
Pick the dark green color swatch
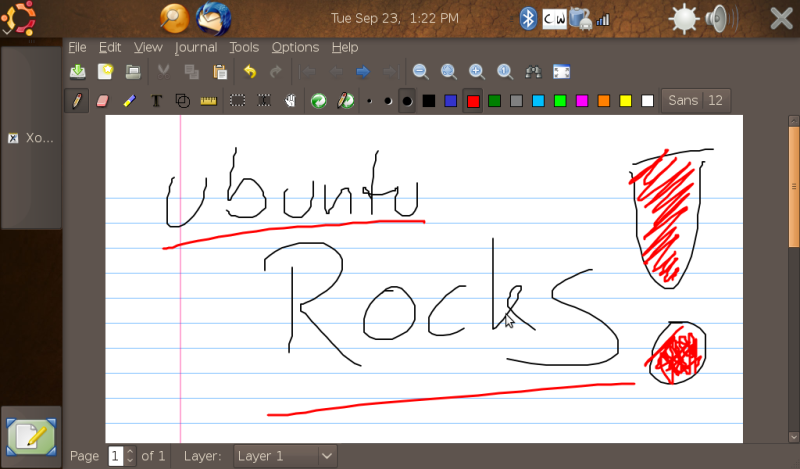coord(494,101)
